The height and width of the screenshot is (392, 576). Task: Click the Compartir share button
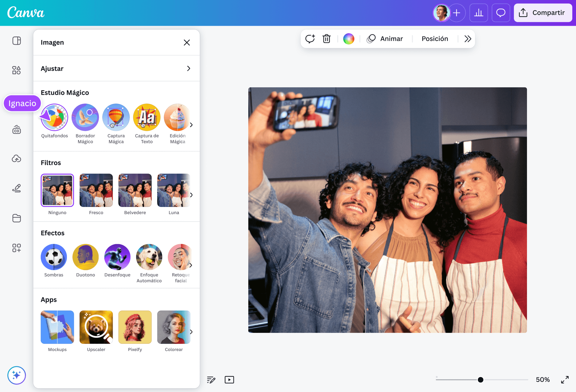click(x=543, y=13)
